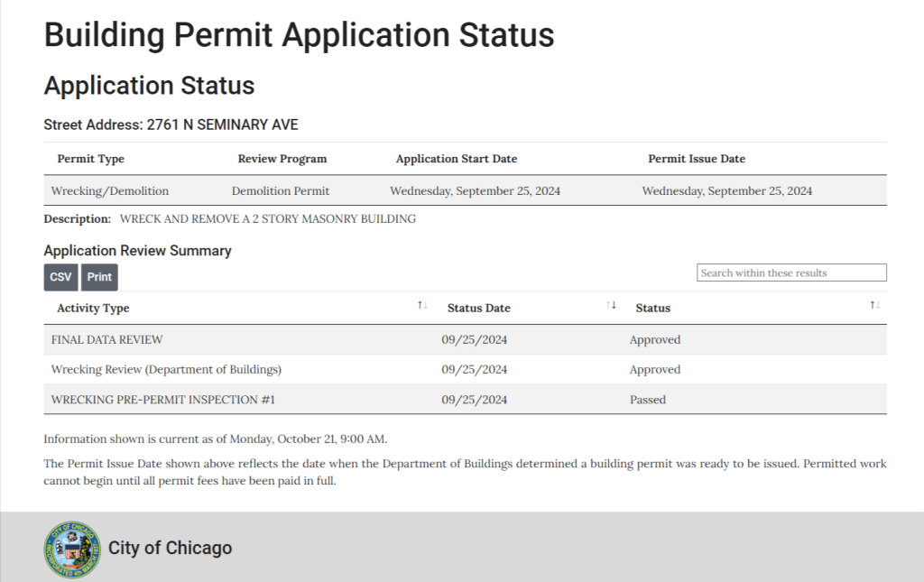Click the Passed status cell
Viewport: 924px width, 582px height.
pyautogui.click(x=647, y=400)
